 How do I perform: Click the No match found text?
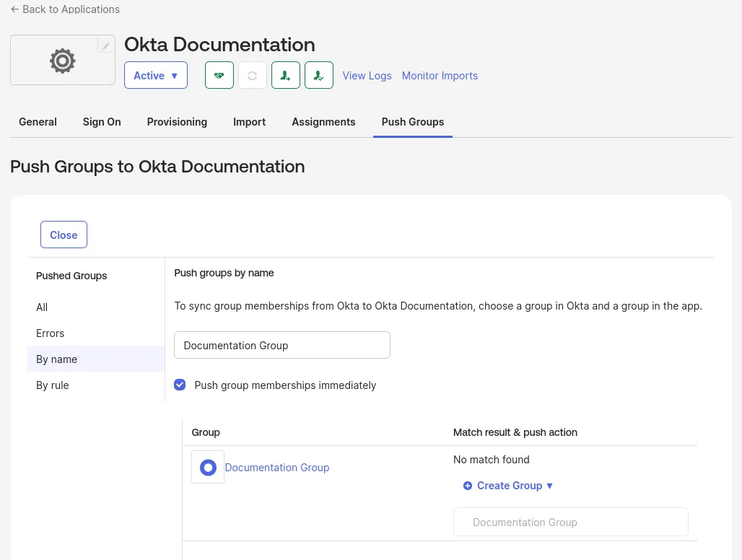point(492,460)
